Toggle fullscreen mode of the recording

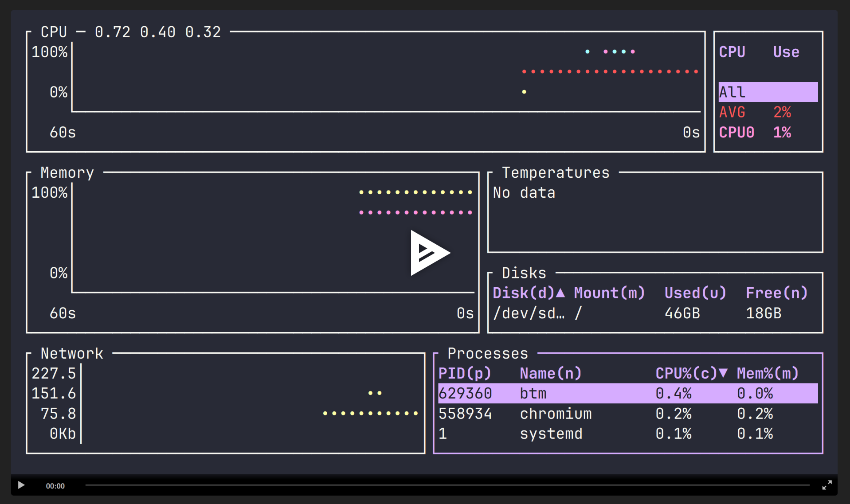coord(826,485)
